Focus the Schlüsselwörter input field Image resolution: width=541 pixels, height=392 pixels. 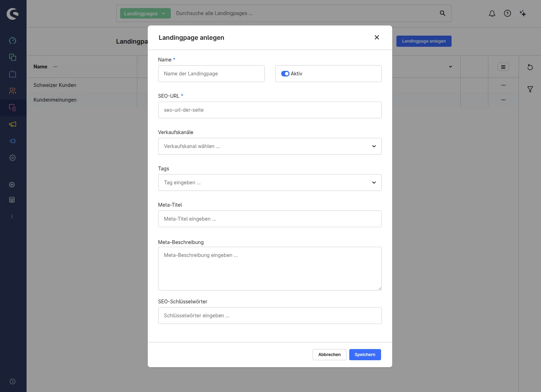point(270,316)
